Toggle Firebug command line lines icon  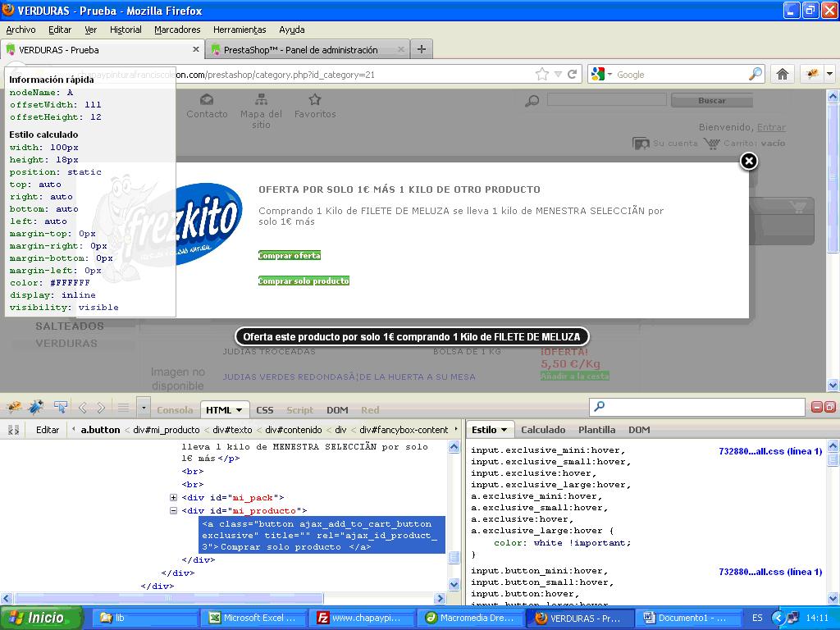[x=123, y=409]
